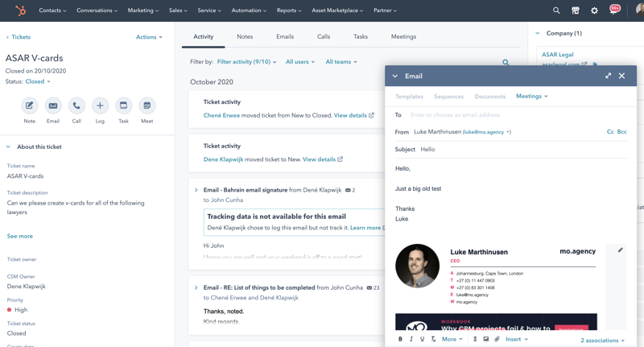Expand RE: List of things email entry
This screenshot has height=347, width=644.
tap(196, 288)
